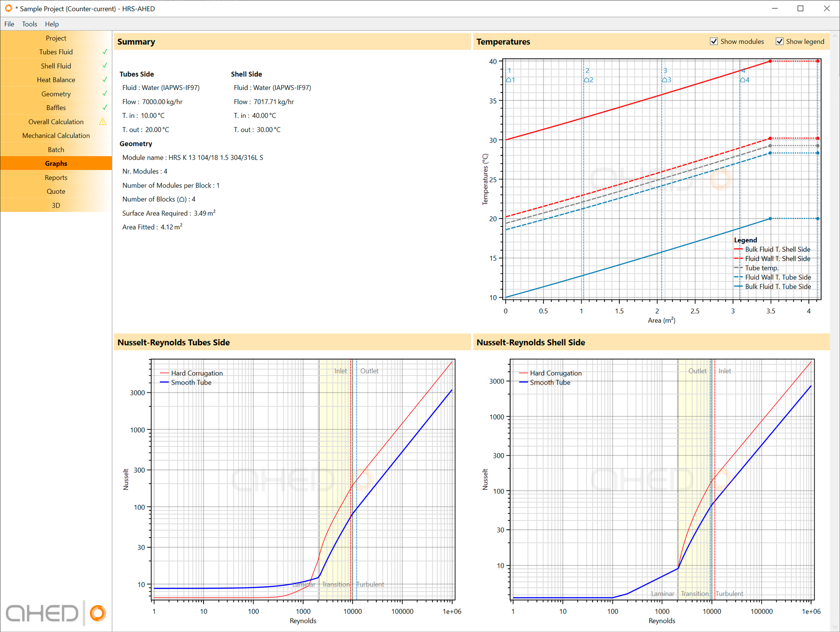Screen dimensions: 840x632
Task: Open the Quote page from sidebar
Action: coord(56,191)
